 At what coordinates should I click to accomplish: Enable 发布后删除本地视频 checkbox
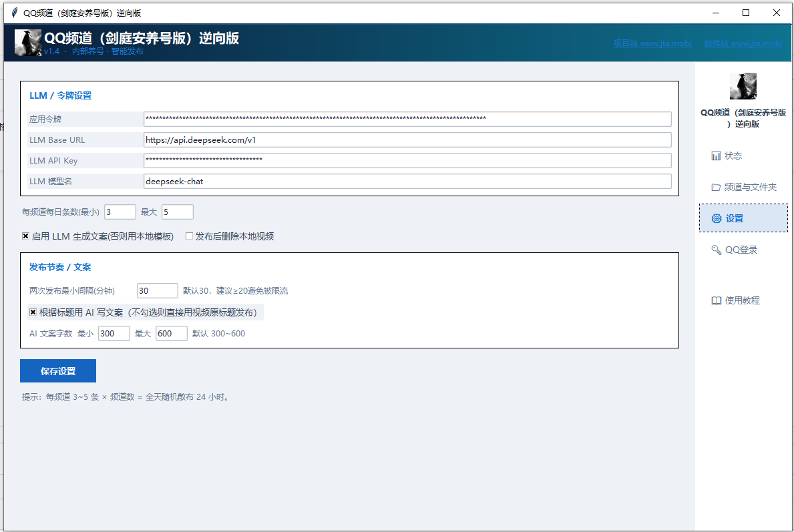tap(189, 236)
